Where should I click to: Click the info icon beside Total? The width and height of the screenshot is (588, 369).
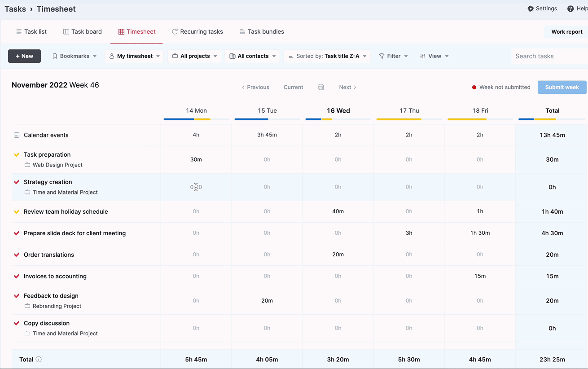pyautogui.click(x=39, y=359)
